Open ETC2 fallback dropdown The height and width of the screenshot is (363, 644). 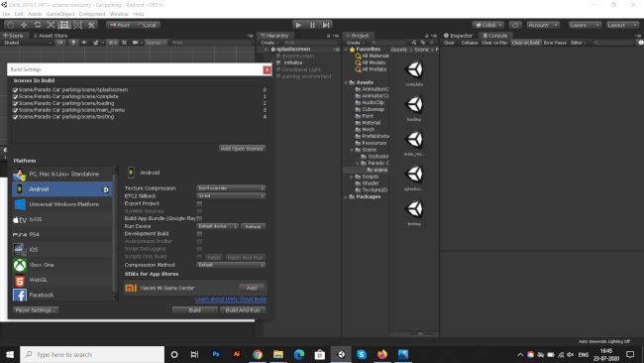[231, 196]
